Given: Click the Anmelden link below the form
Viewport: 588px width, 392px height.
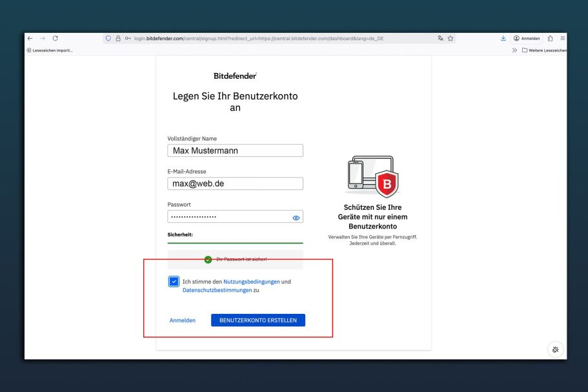Looking at the screenshot, I should click(182, 320).
